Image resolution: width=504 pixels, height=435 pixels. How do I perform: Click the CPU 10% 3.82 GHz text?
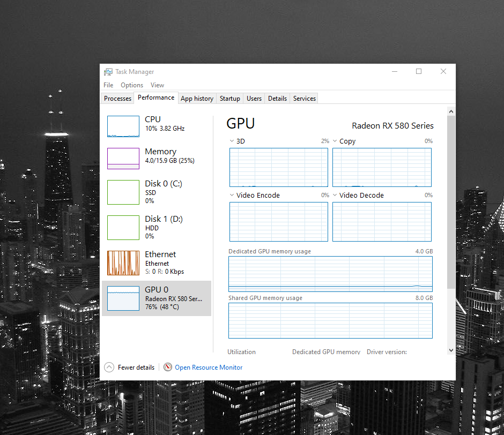[165, 129]
